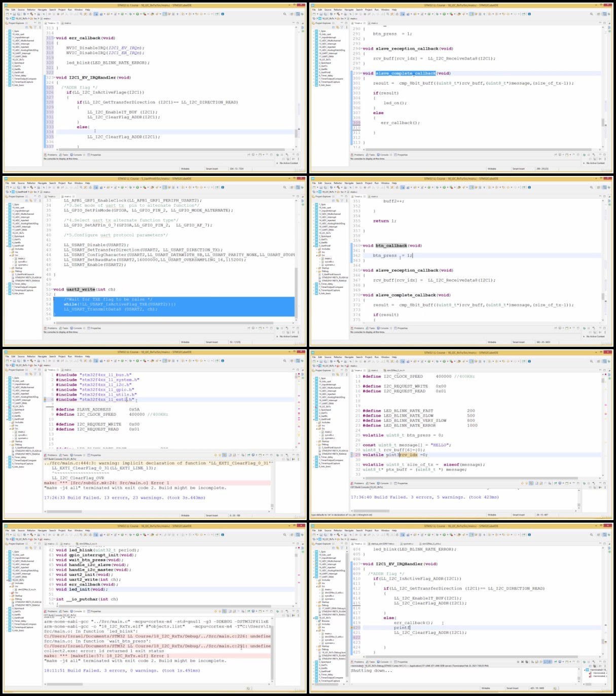Click the Build hammer icon in the NVIC_DisableIRQ window toolbar

coord(31,14)
